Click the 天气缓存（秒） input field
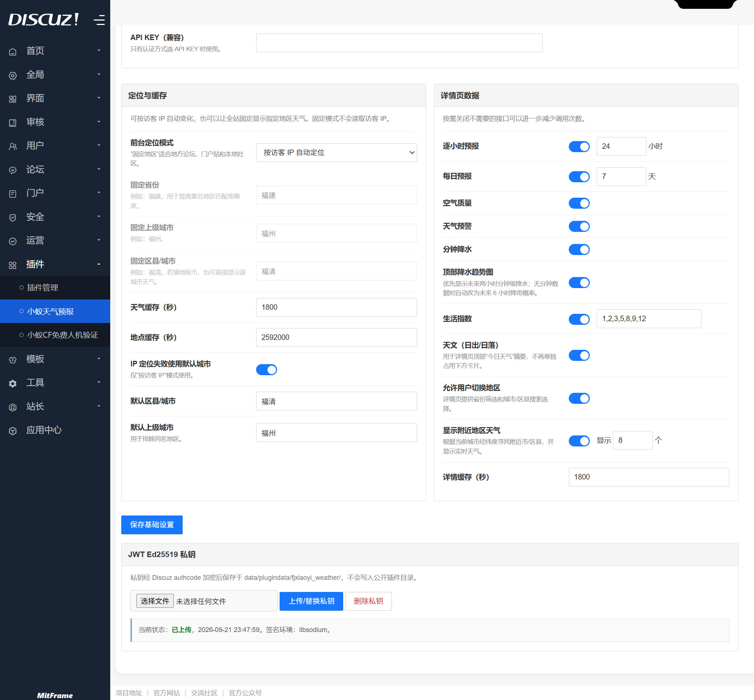The width and height of the screenshot is (754, 700). pyautogui.click(x=336, y=307)
